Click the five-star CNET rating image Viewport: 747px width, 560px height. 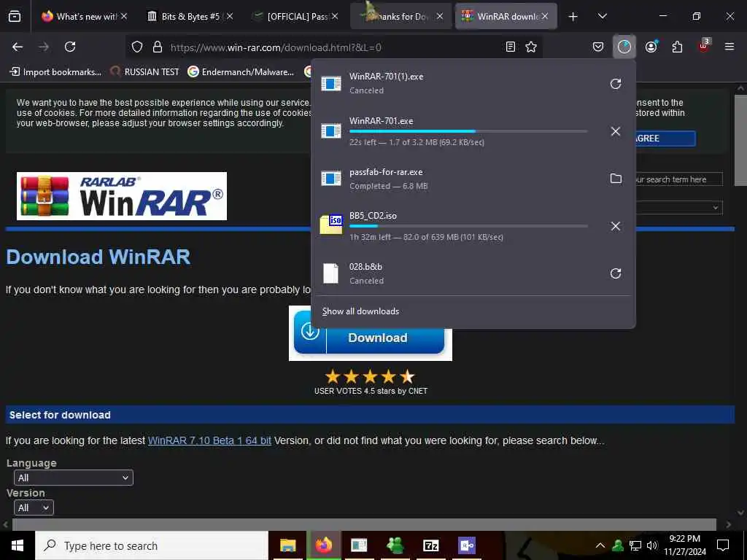(370, 377)
